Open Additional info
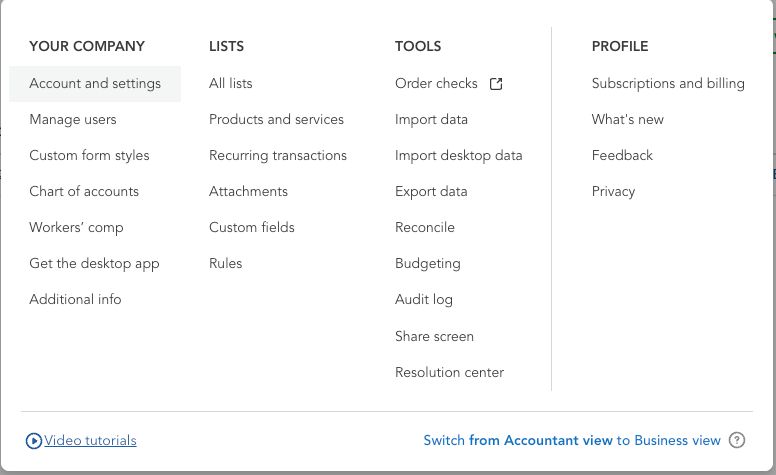 pyautogui.click(x=75, y=299)
